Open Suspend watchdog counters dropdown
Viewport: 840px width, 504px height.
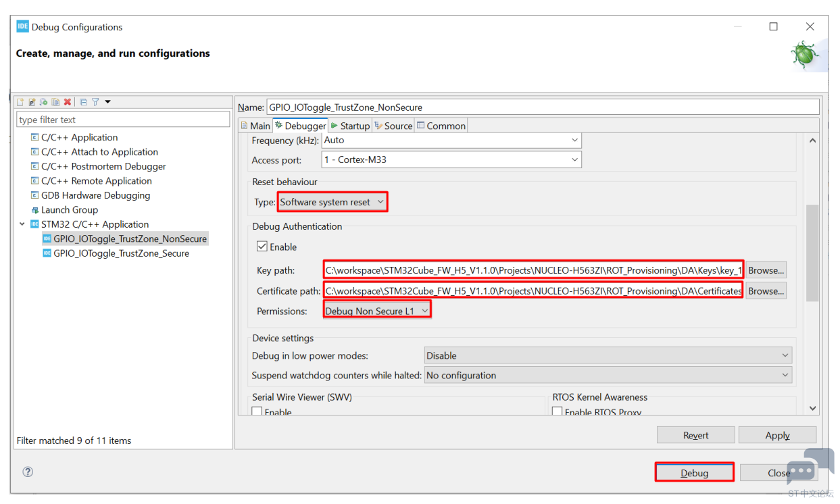[608, 375]
